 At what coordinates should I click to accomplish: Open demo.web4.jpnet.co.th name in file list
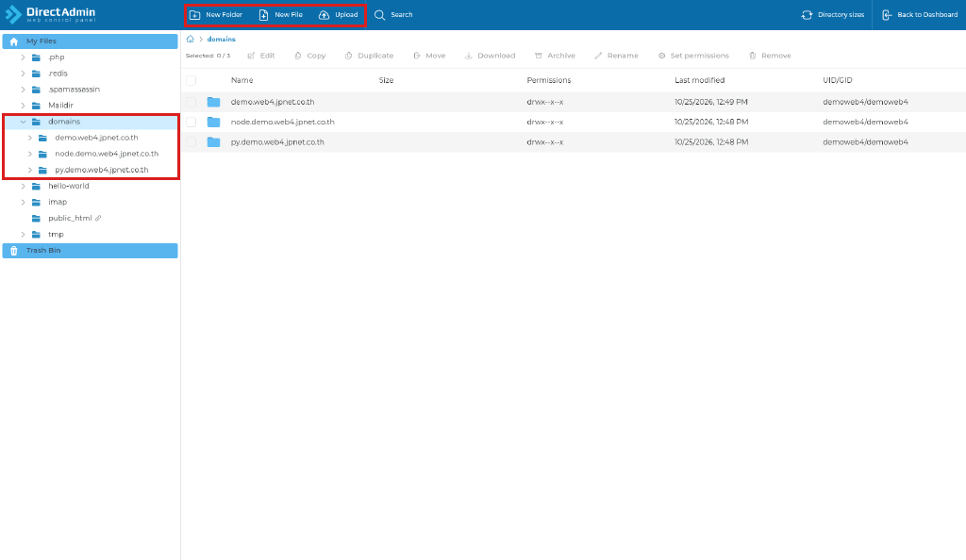(273, 102)
